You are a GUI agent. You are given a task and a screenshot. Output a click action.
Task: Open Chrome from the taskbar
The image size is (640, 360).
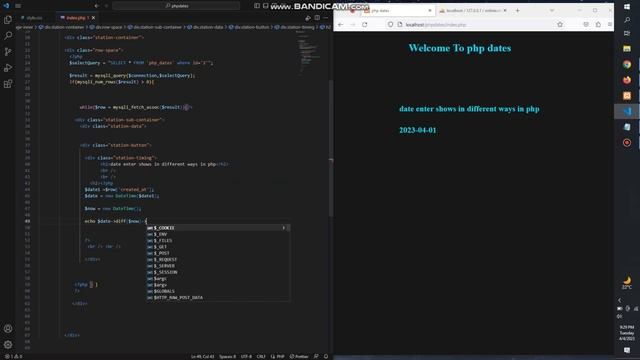click(627, 64)
